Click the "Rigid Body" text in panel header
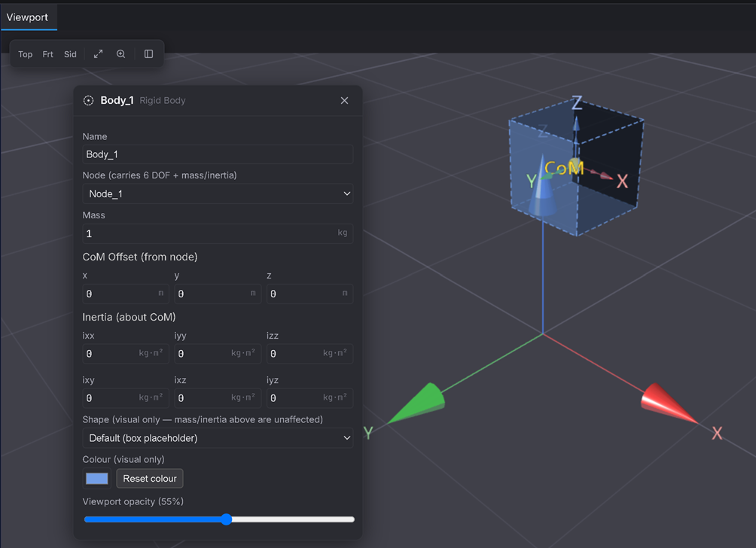The image size is (756, 548). coord(163,100)
